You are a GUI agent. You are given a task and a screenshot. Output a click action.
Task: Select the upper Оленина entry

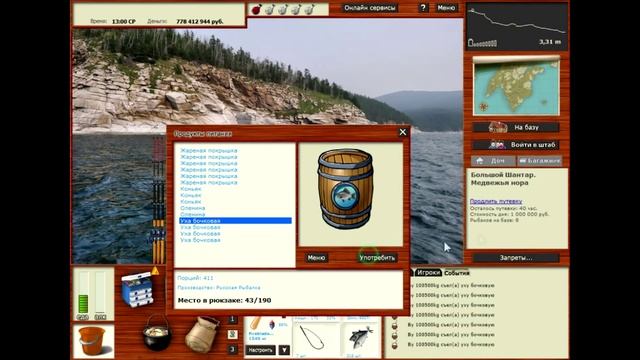193,208
